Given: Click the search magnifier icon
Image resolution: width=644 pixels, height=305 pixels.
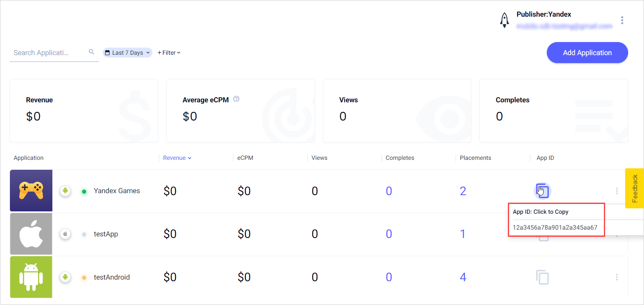Looking at the screenshot, I should pyautogui.click(x=92, y=52).
